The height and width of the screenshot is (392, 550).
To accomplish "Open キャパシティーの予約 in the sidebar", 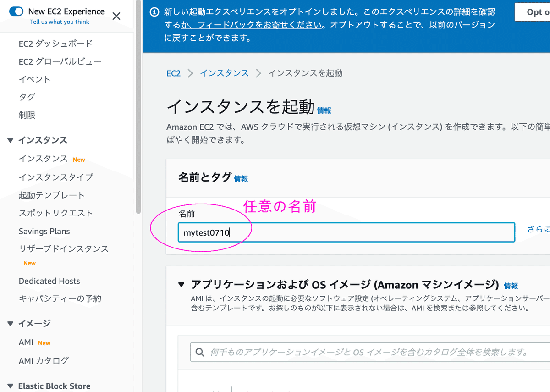I will (x=60, y=298).
